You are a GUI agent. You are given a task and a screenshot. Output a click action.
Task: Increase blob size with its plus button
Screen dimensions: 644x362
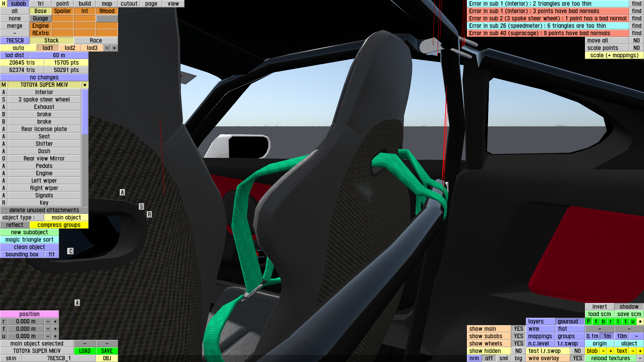tap(611, 351)
